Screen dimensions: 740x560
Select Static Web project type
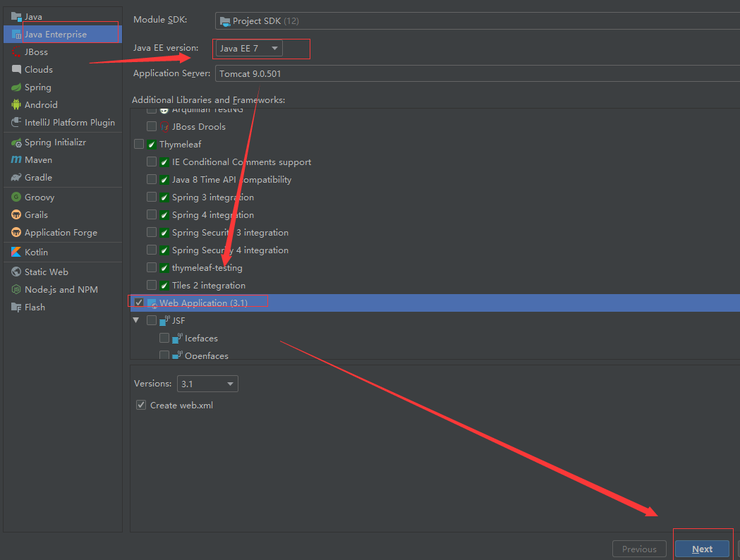63,272
